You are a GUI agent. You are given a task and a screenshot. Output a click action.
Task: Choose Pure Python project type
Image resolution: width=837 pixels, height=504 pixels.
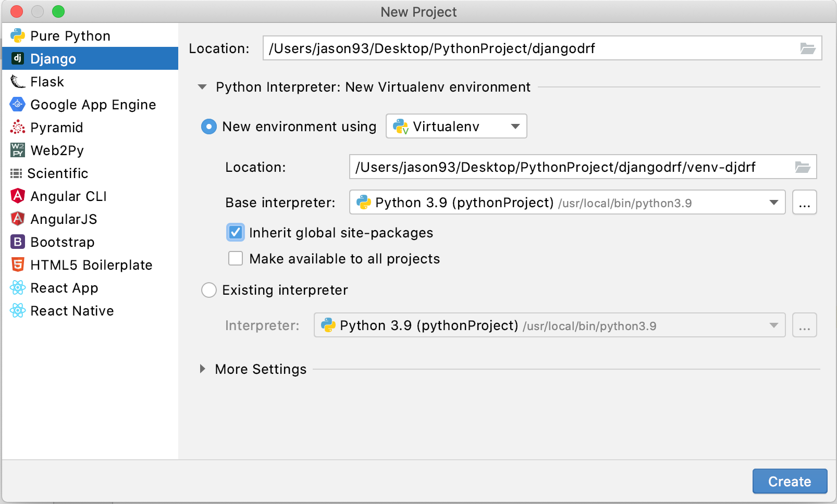tap(90, 35)
